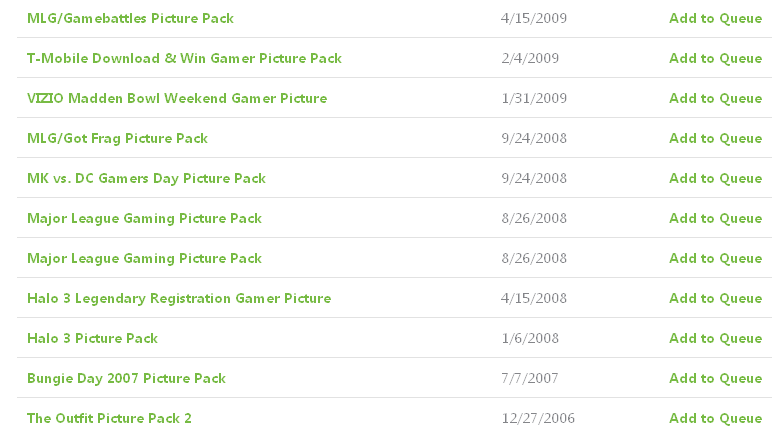Open the Halo 3 Picture Pack link
The image size is (778, 432).
click(x=92, y=338)
